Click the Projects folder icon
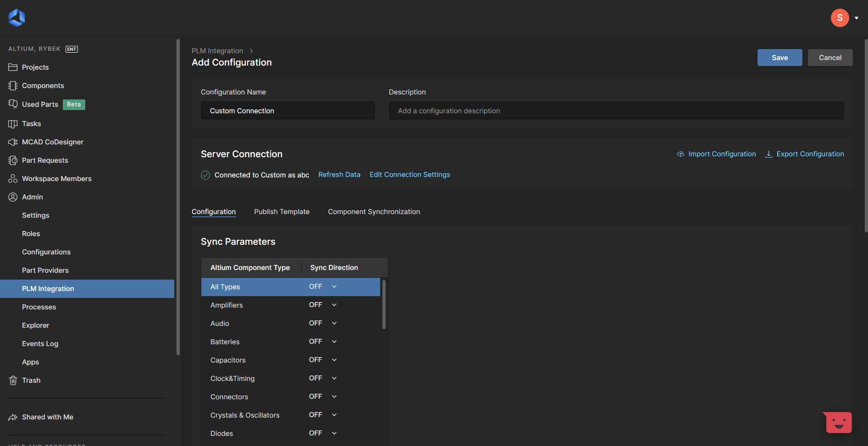This screenshot has width=868, height=446. pyautogui.click(x=13, y=67)
